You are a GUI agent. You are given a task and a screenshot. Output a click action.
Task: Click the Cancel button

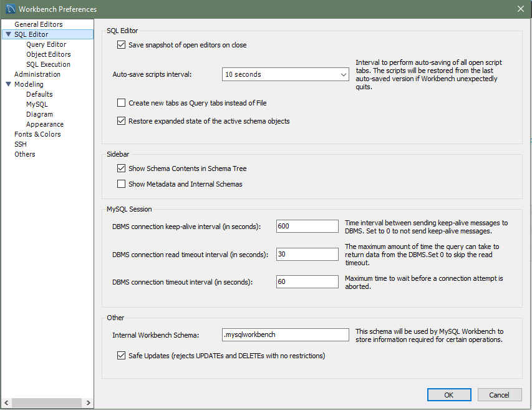tap(499, 394)
